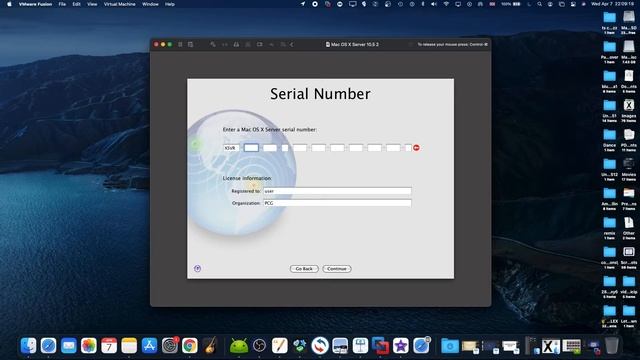Click the back chevron in VM toolbar

pos(292,44)
